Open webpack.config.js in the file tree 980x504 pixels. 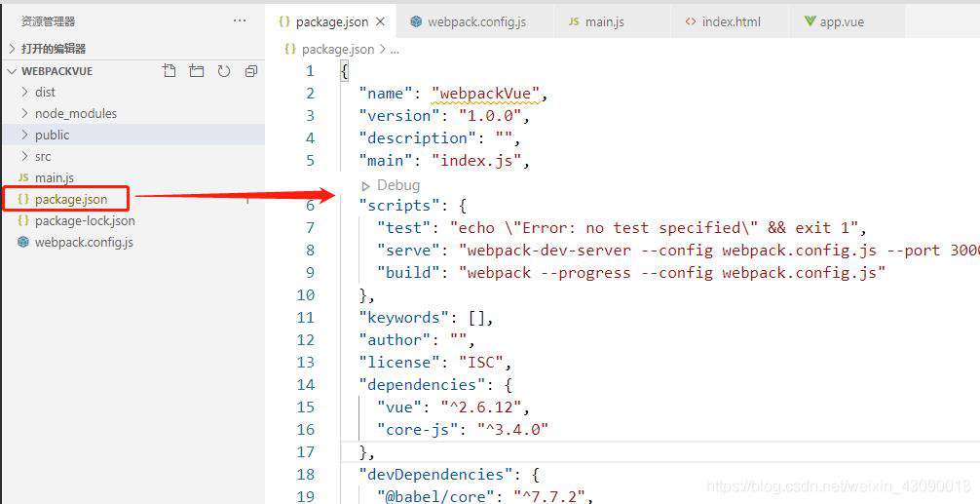coord(133,242)
